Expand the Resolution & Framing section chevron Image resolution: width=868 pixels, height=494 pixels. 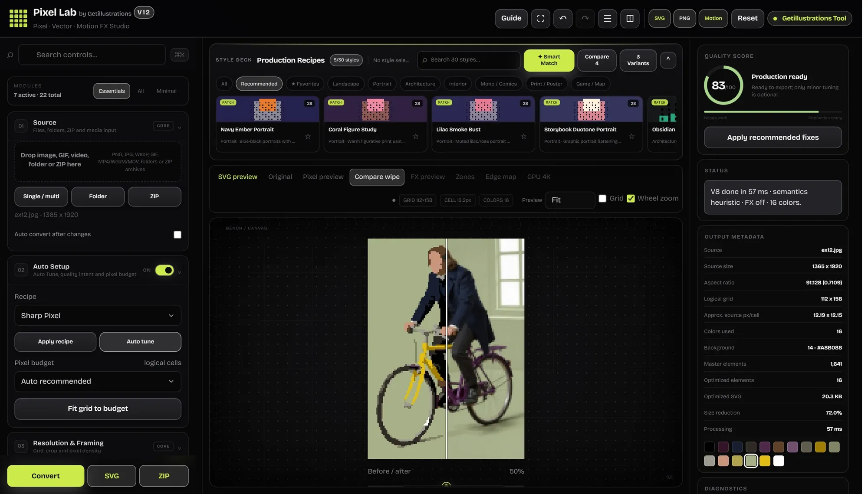point(179,448)
